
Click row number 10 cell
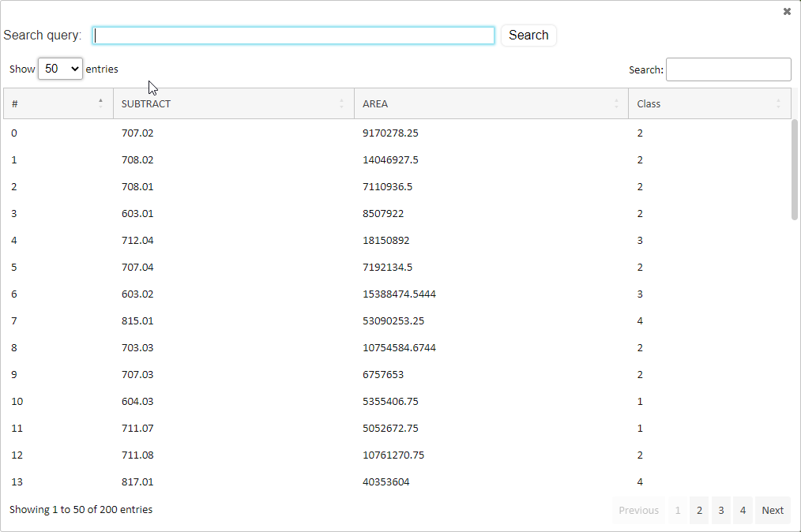pos(17,401)
